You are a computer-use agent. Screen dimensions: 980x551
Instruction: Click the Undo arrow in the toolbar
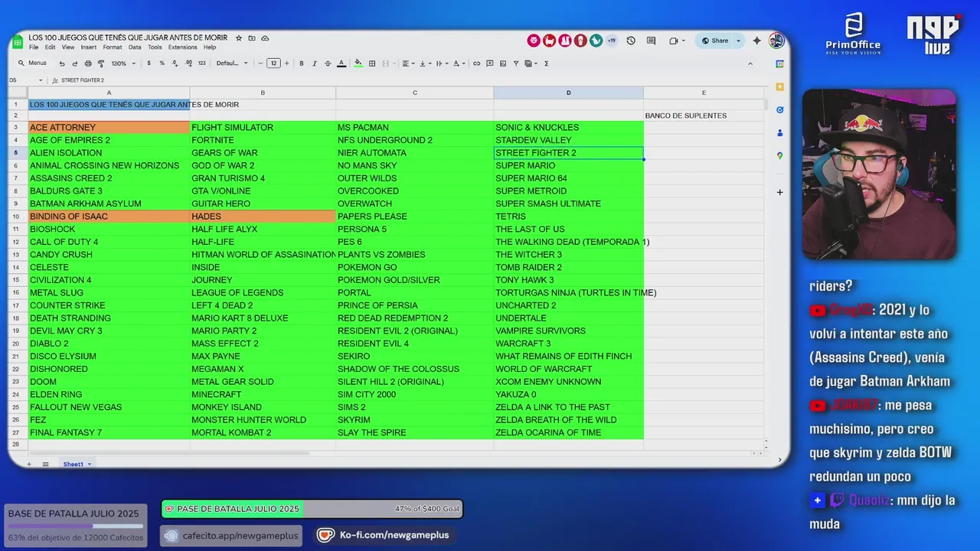pos(62,64)
